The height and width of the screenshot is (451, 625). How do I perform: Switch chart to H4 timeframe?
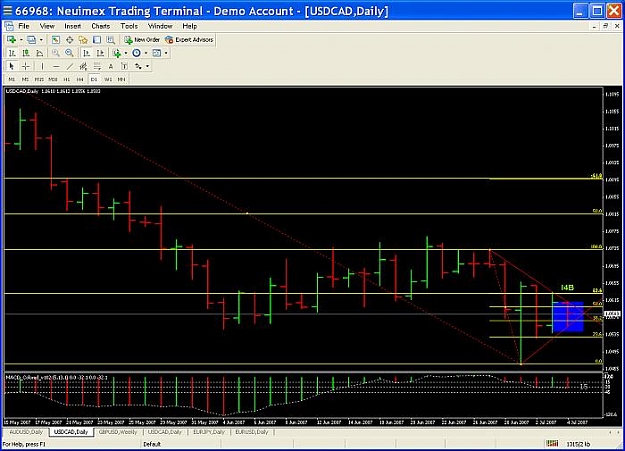(x=80, y=79)
